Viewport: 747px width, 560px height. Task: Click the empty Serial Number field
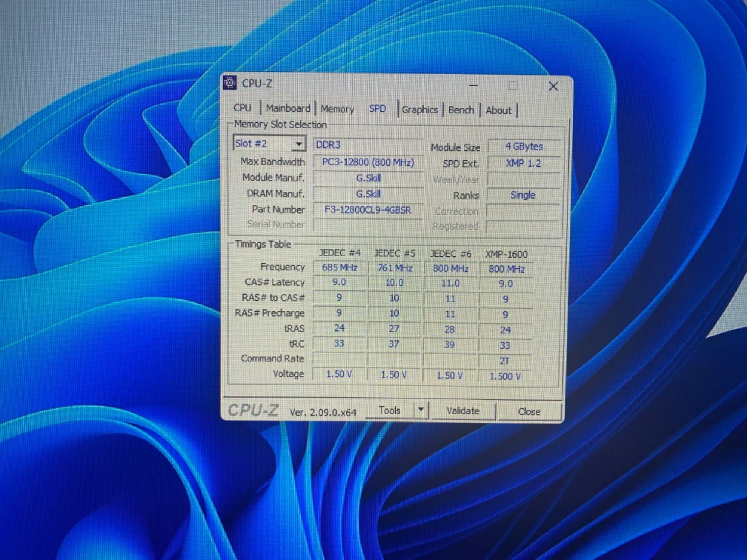click(x=368, y=225)
